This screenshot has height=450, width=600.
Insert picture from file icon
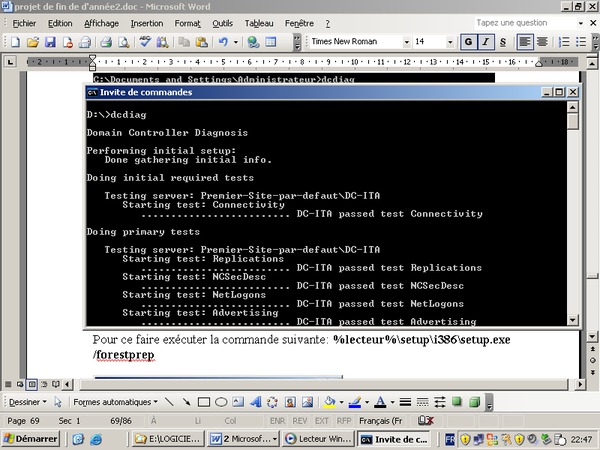[x=307, y=402]
